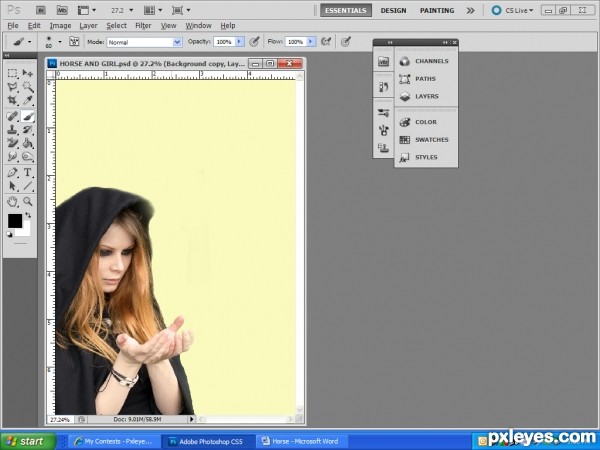The image size is (600, 450).
Task: Open the tool preset picker dropdown
Action: pyautogui.click(x=29, y=41)
